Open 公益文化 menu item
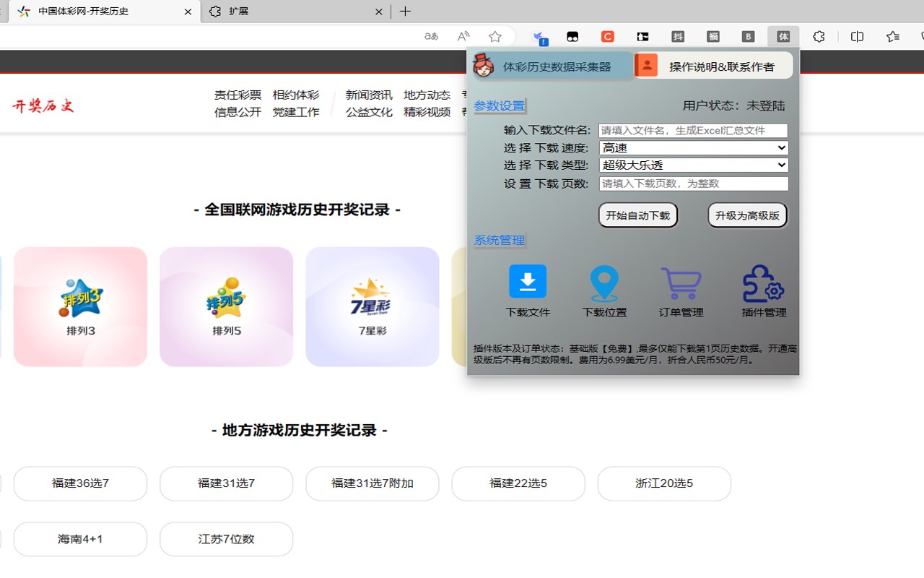 tap(369, 112)
